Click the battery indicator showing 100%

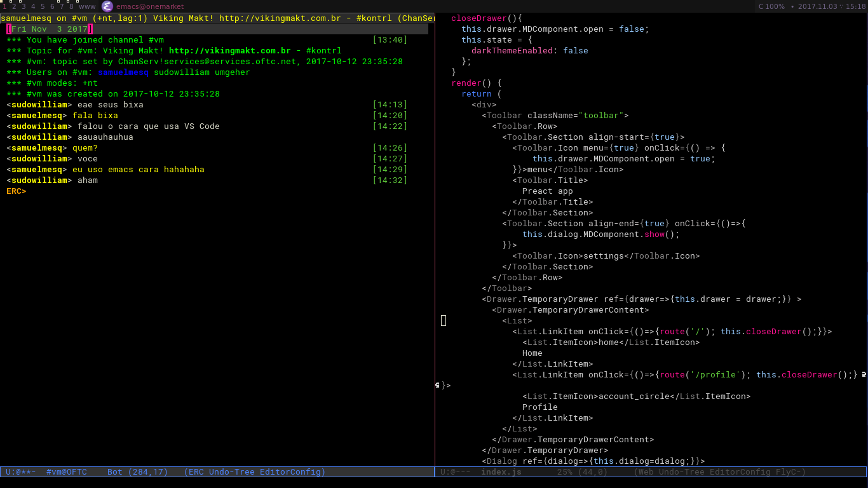pos(771,6)
